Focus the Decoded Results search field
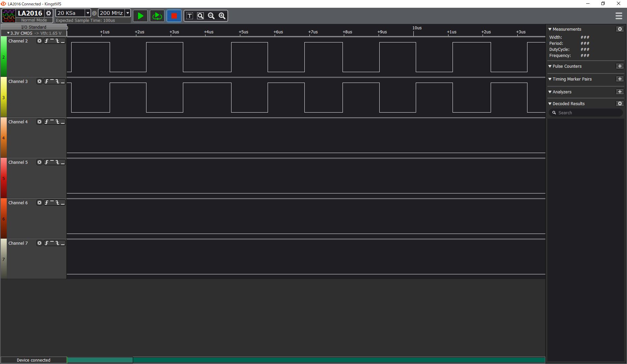Image resolution: width=627 pixels, height=364 pixels. pos(586,113)
